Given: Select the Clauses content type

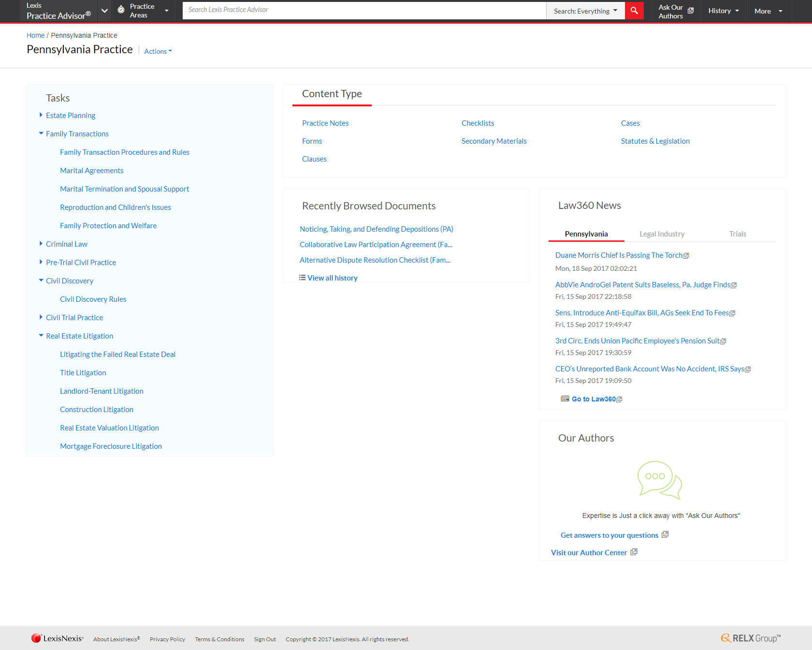Looking at the screenshot, I should (x=314, y=159).
